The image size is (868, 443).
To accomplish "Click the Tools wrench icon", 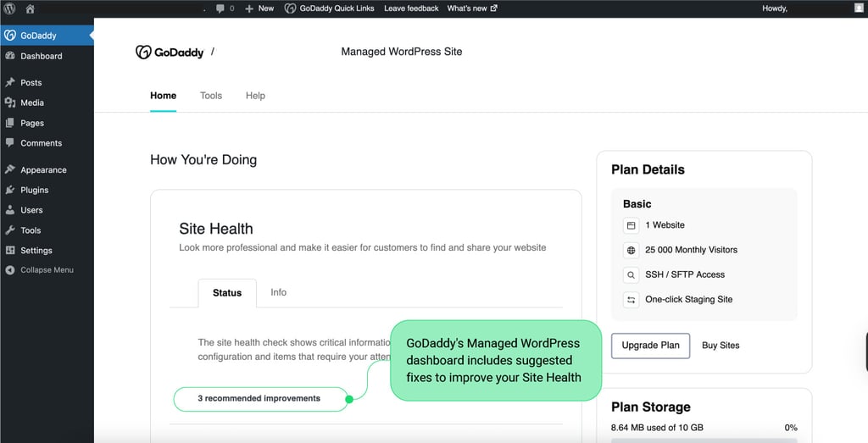I will [x=10, y=230].
